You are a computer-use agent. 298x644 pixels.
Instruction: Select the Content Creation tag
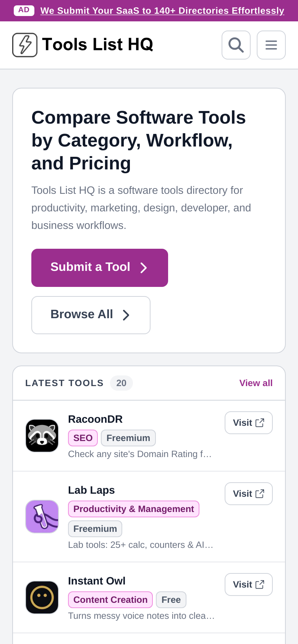[110, 600]
